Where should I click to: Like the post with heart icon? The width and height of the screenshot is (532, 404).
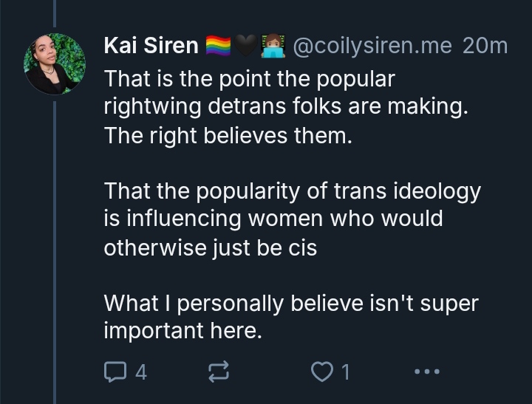(x=322, y=372)
